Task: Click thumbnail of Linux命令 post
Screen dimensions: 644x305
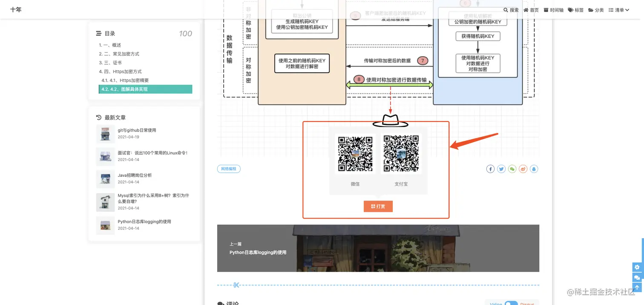Action: pos(105,156)
